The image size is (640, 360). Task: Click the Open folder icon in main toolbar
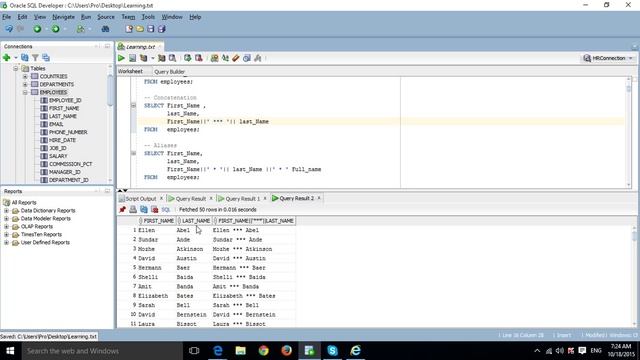tap(140, 29)
